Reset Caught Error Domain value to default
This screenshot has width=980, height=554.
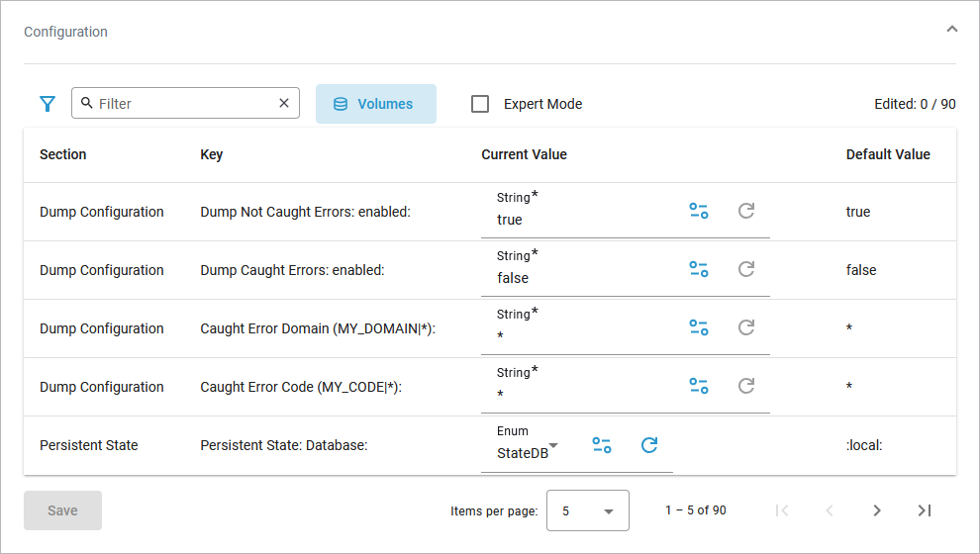[746, 327]
